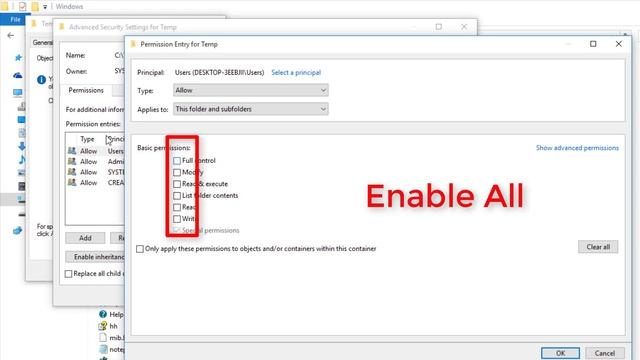Open the Music note icon in Explorer sidebar
Image resolution: width=640 pixels, height=360 pixels.
[x=22, y=159]
